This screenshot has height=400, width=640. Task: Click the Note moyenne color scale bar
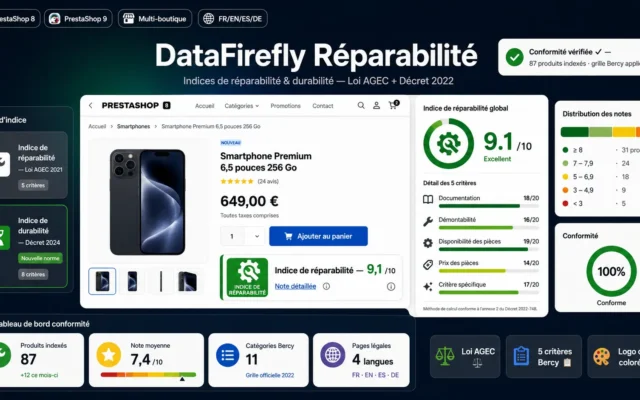pyautogui.click(x=148, y=375)
